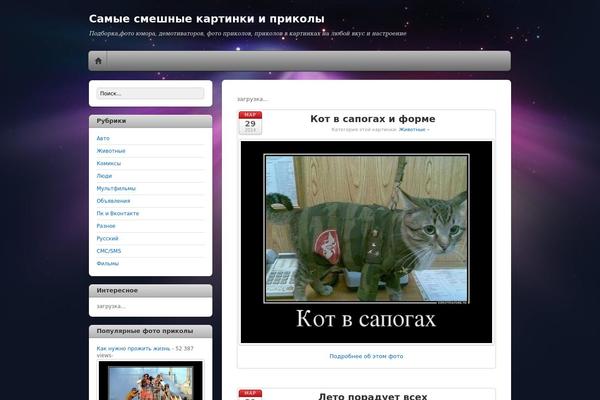
Task: Open the Фильмы category
Action: pos(108,264)
